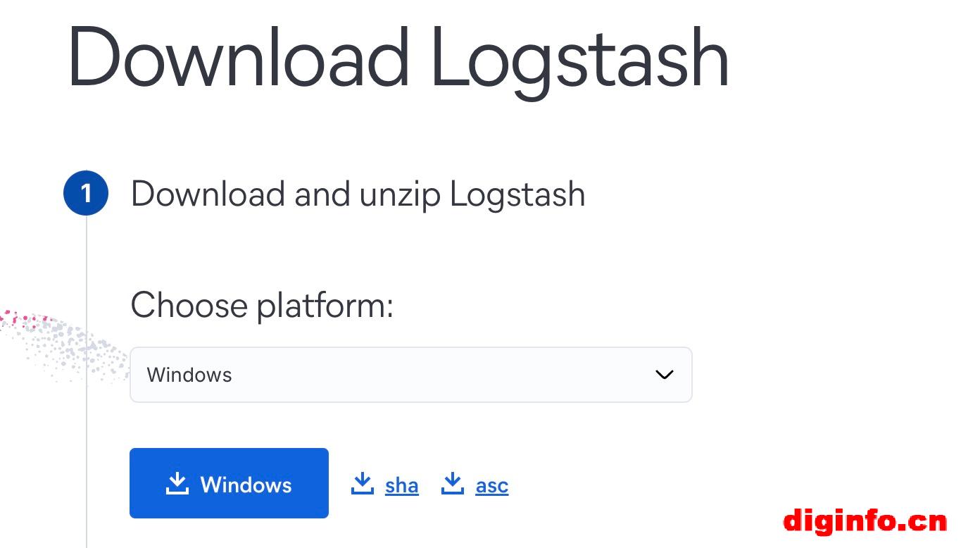The height and width of the screenshot is (548, 980).
Task: Click the download icon beside asc
Action: tap(453, 484)
